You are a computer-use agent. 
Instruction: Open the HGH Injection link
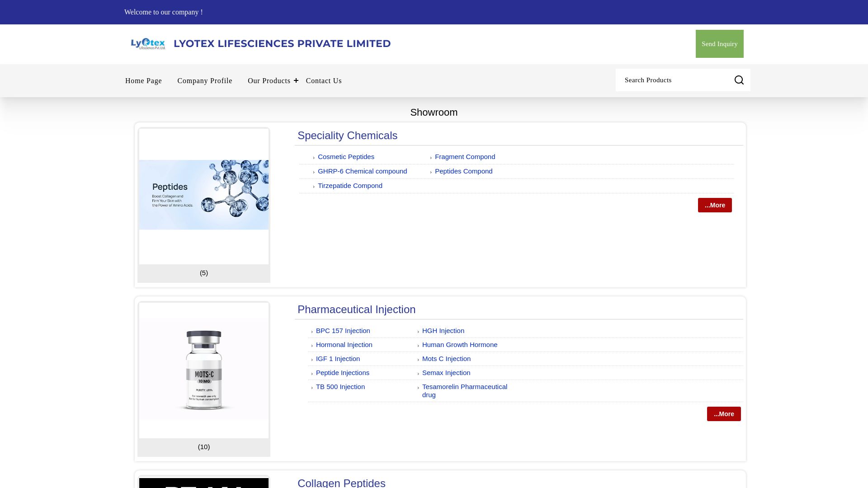pos(443,331)
